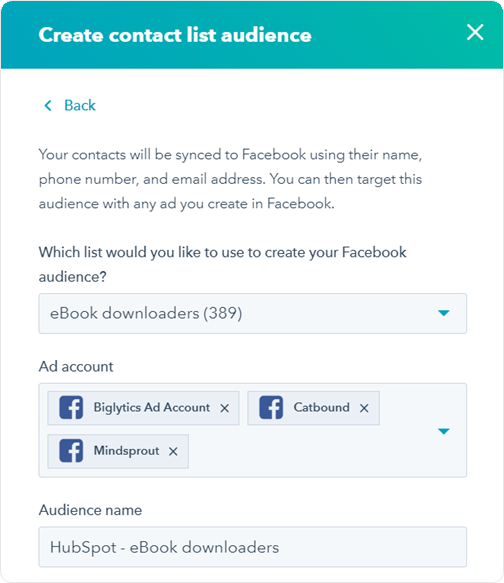Click Facebook icon on Biglytics Ad Account tag

71,408
